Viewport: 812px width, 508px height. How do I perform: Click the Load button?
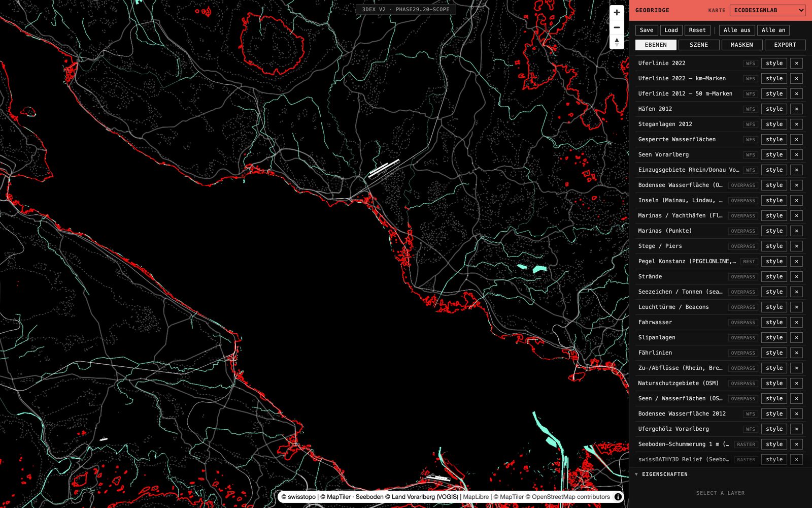tap(671, 30)
